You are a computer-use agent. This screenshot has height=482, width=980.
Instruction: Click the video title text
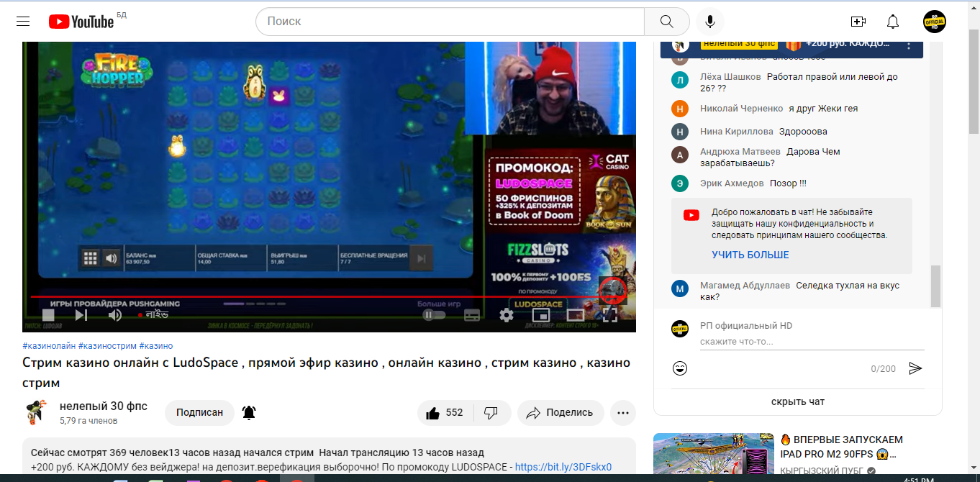tap(326, 372)
